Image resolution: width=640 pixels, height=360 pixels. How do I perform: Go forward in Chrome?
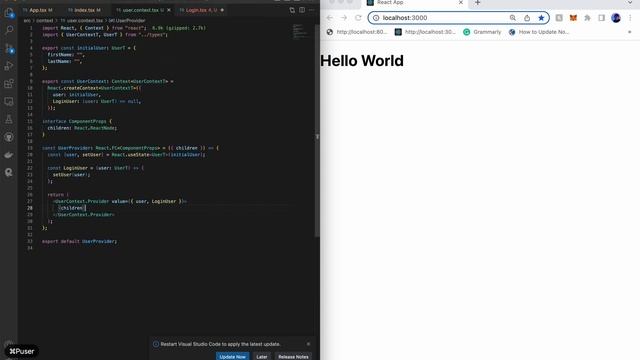pyautogui.click(x=344, y=18)
